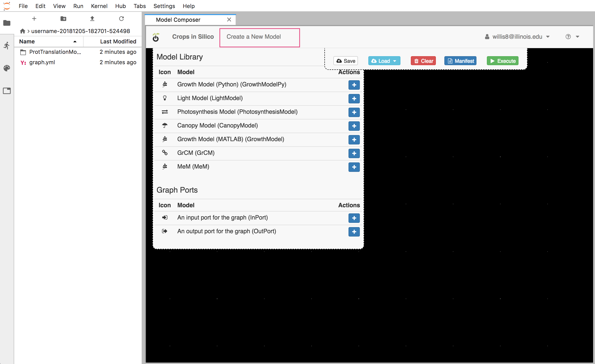Click the GrCM link icon
Screen dimensions: 595x364
pos(165,152)
